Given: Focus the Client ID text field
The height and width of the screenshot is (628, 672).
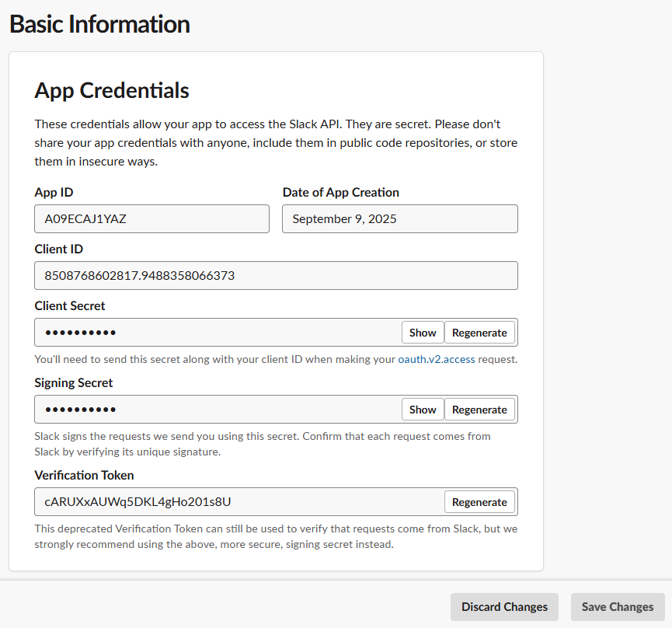Looking at the screenshot, I should (x=276, y=276).
